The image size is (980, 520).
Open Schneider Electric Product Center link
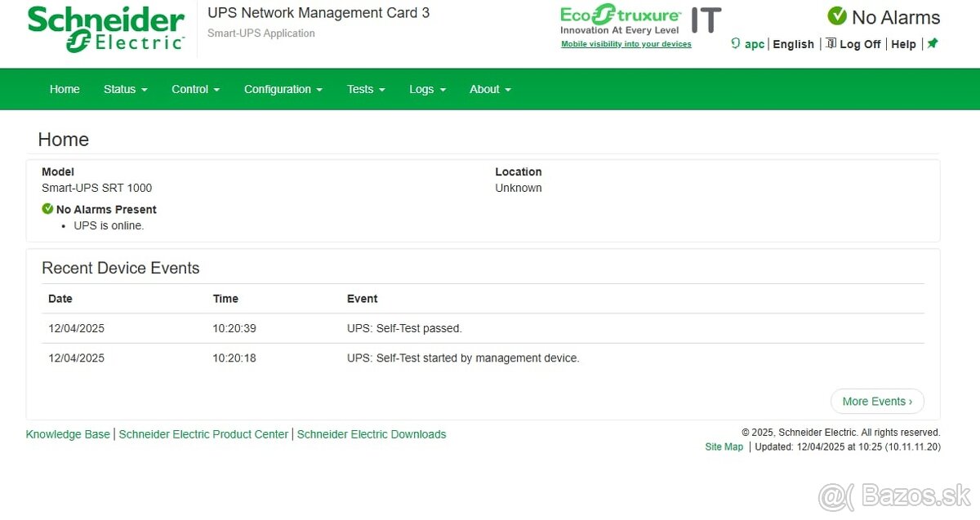203,434
